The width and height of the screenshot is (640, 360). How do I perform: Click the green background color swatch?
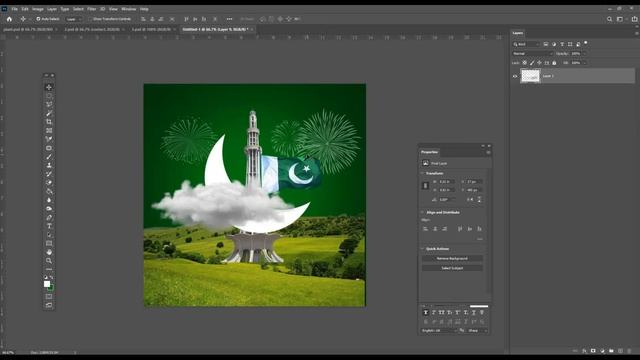51,288
